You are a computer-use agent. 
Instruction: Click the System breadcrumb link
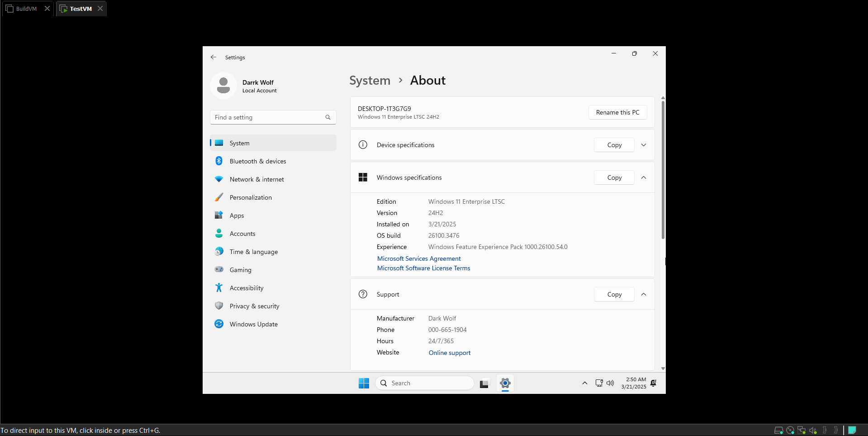click(370, 81)
